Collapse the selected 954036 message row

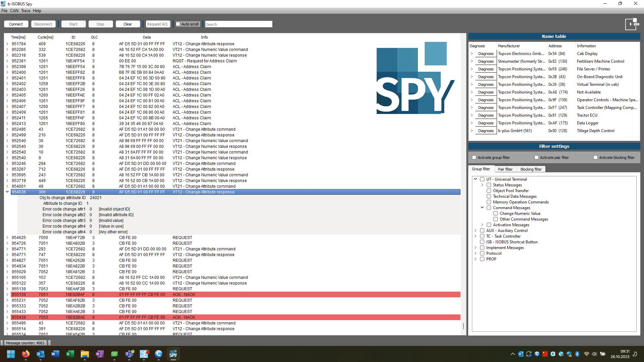7,192
